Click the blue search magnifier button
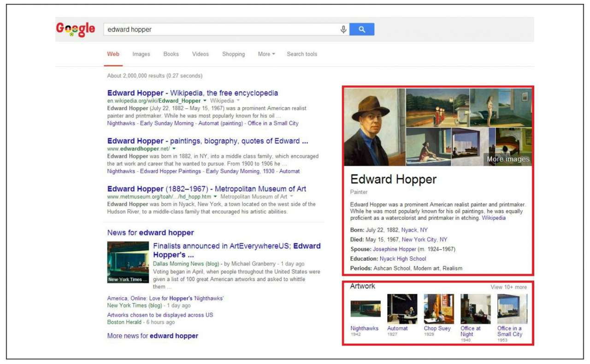Screen dimensions: 590x364 point(362,29)
